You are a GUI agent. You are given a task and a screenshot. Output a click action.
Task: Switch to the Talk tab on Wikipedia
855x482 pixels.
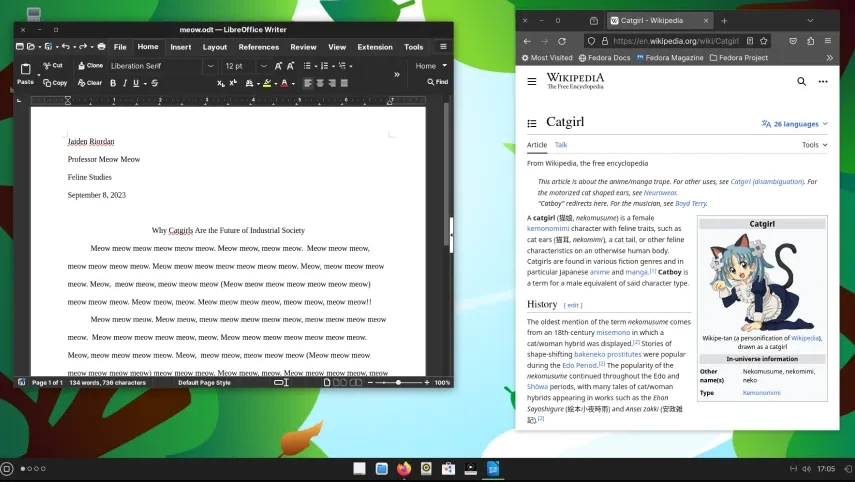pos(561,145)
